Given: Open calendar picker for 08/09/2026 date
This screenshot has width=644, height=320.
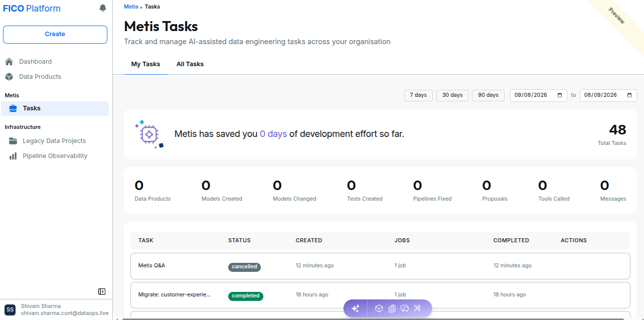Looking at the screenshot, I should coord(629,95).
